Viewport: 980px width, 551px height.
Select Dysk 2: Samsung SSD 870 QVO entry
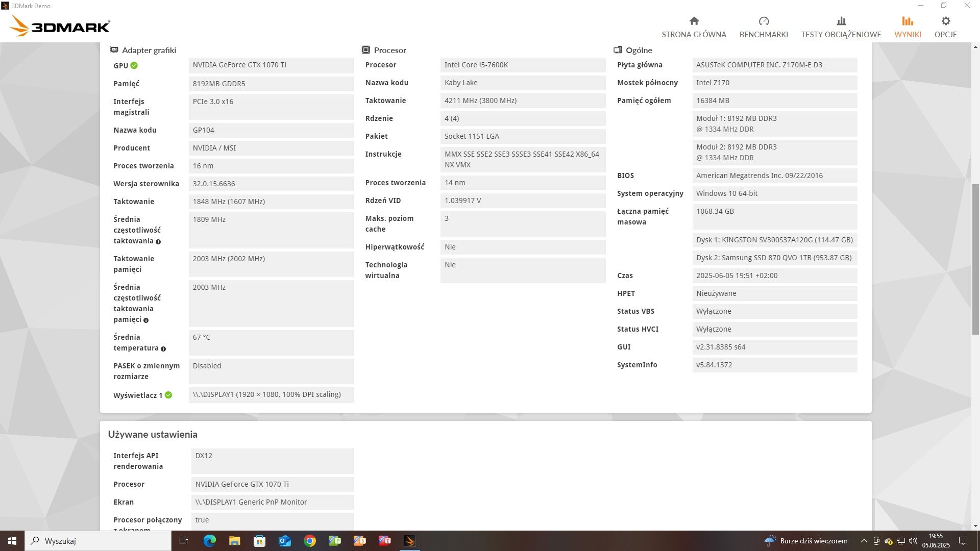click(775, 258)
